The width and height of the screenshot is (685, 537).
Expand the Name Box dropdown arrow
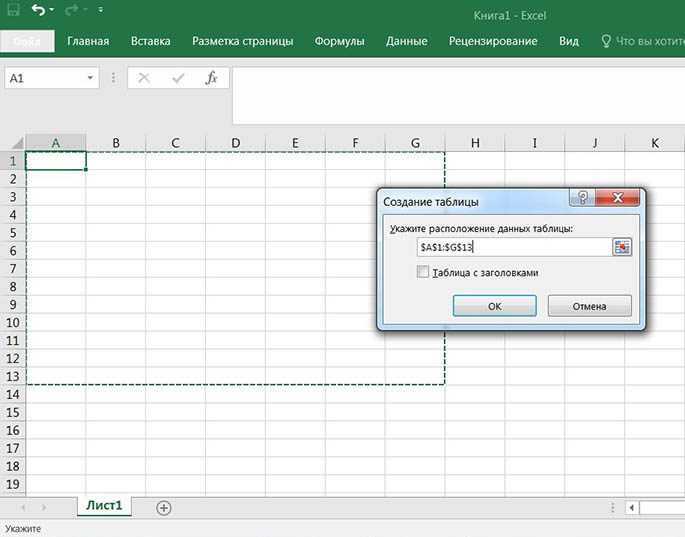(x=90, y=78)
